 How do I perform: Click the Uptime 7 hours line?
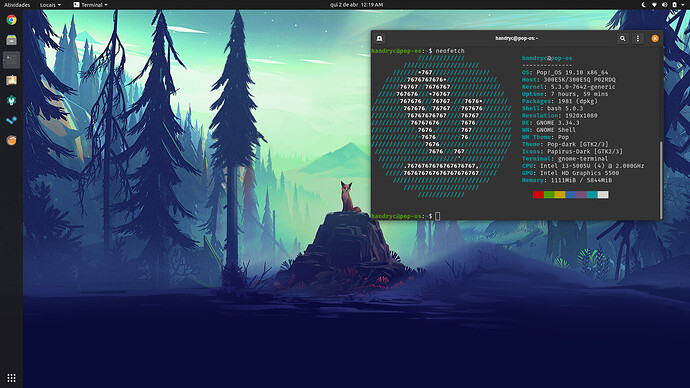tap(565, 94)
